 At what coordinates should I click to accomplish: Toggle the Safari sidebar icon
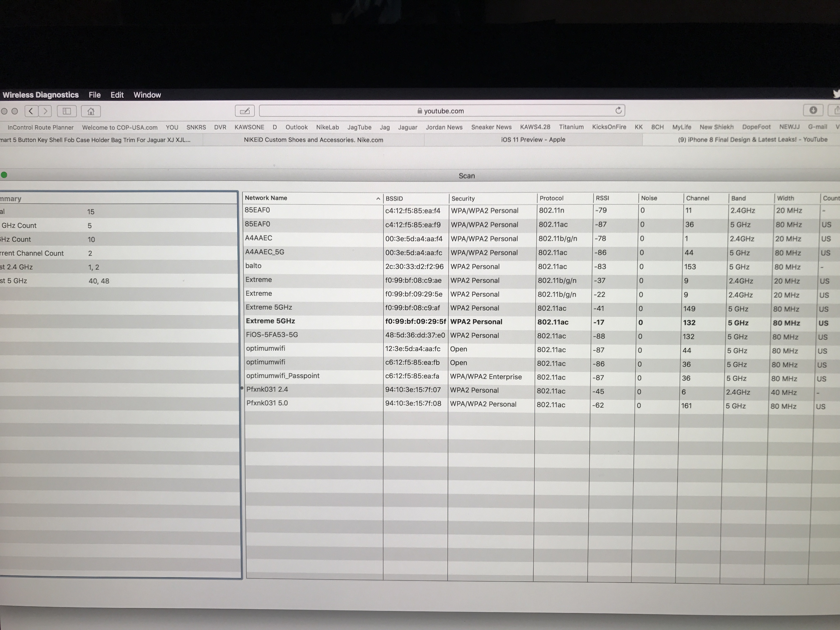point(67,111)
